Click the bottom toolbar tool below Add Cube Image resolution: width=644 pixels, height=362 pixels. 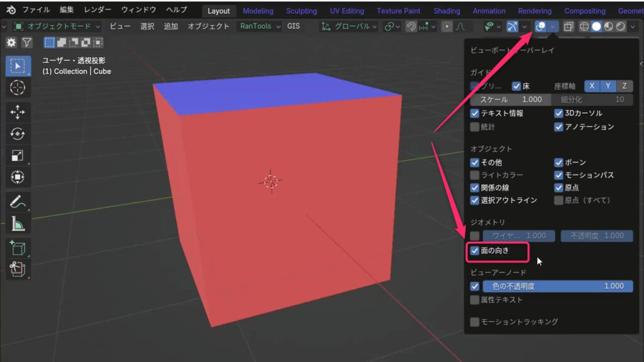(x=18, y=269)
